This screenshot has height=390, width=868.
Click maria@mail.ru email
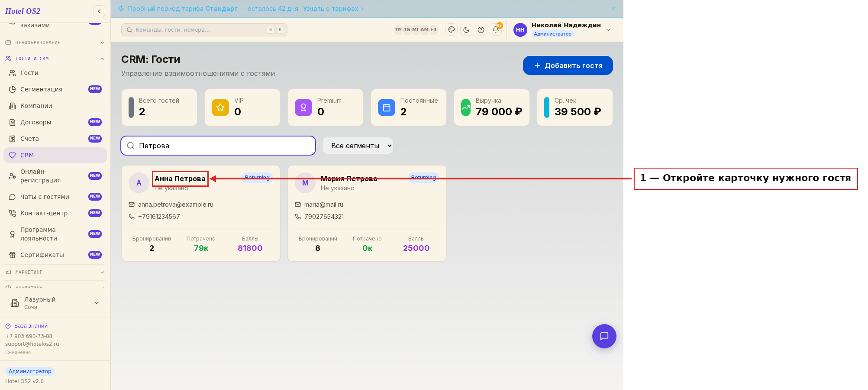tap(324, 205)
